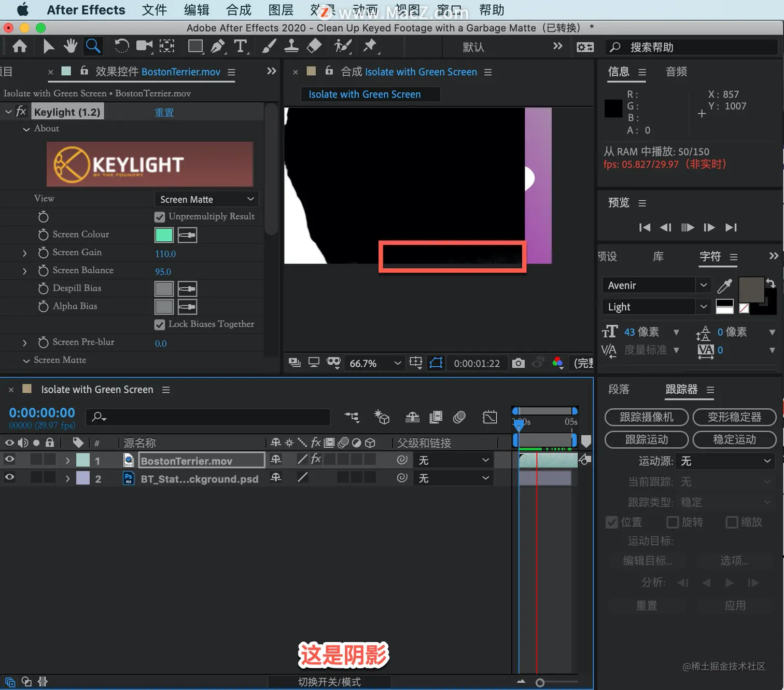Click the Alpha Bias eyedropper
The width and height of the screenshot is (784, 690).
coord(187,307)
